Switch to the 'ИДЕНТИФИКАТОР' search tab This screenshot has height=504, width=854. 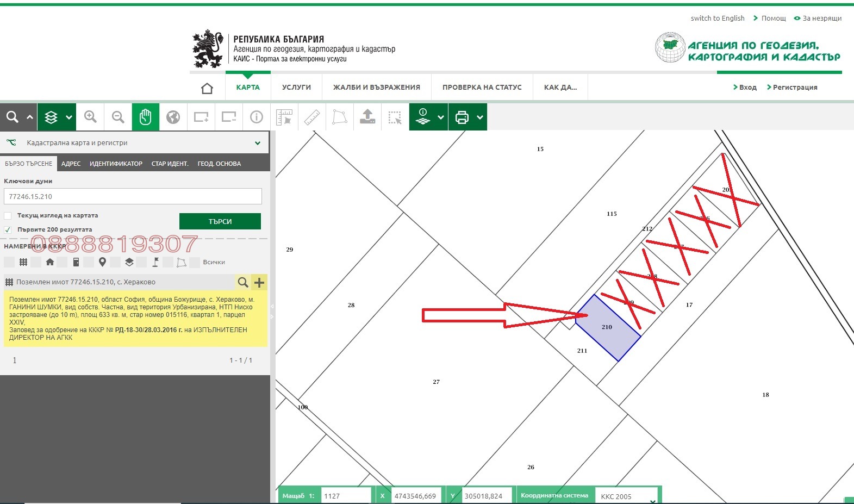click(116, 164)
